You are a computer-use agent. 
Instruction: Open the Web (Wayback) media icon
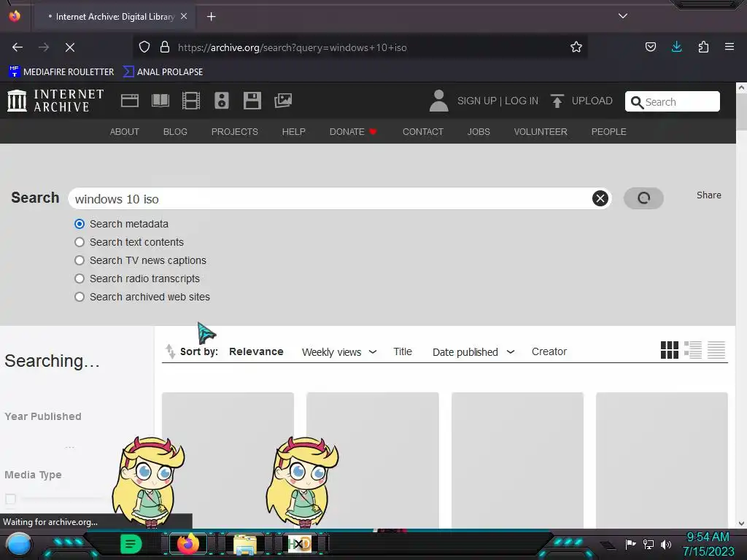coord(130,101)
